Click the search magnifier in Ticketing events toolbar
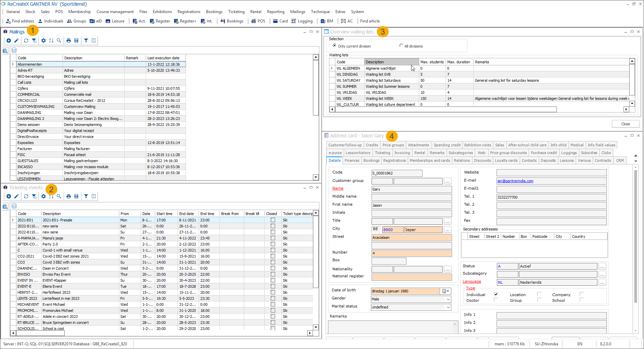Image resolution: width=644 pixels, height=349 pixels. click(x=59, y=196)
